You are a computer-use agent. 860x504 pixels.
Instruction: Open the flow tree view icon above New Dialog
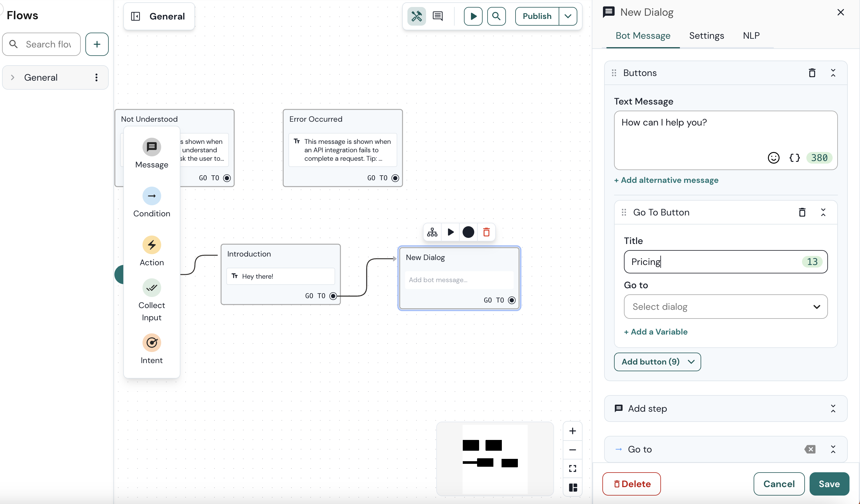pos(432,232)
